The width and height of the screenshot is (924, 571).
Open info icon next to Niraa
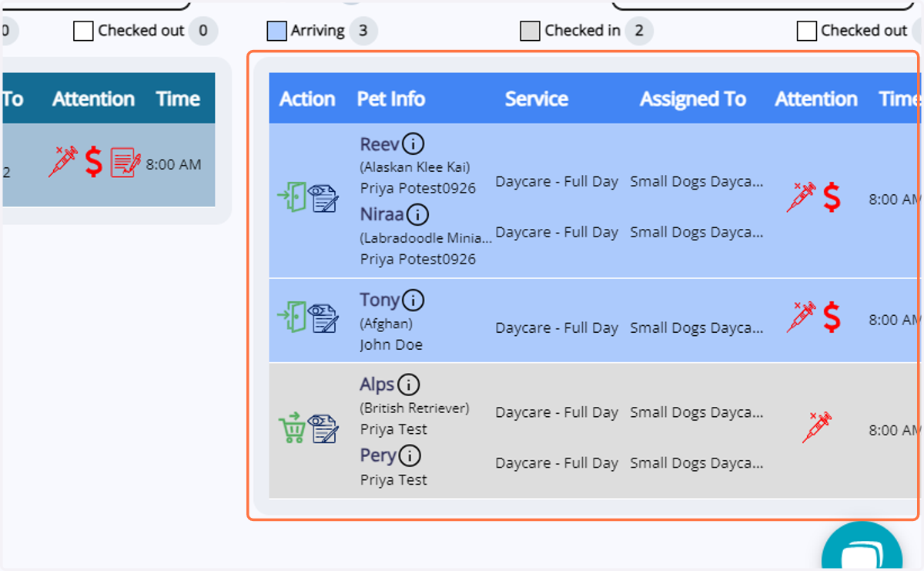point(418,214)
